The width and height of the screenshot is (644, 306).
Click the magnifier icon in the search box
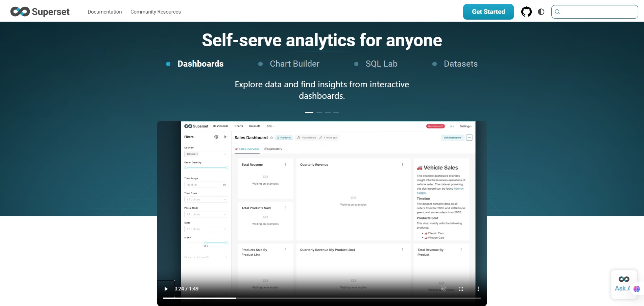[x=557, y=12]
